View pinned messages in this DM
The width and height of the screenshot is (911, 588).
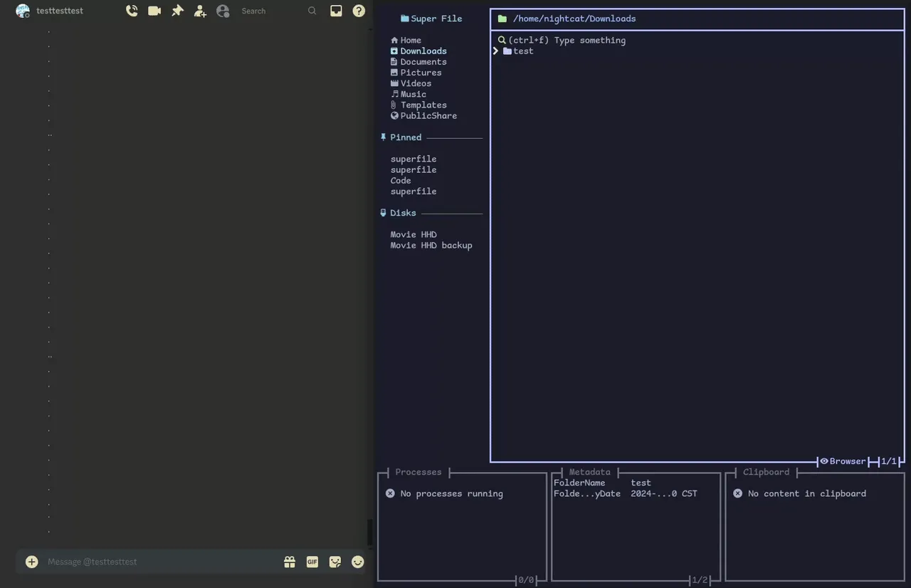[x=177, y=11]
